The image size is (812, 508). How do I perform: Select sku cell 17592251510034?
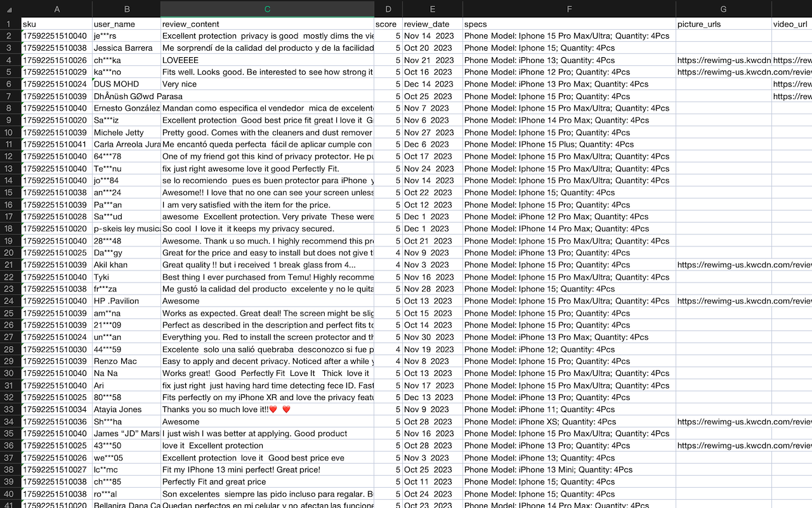tap(56, 410)
